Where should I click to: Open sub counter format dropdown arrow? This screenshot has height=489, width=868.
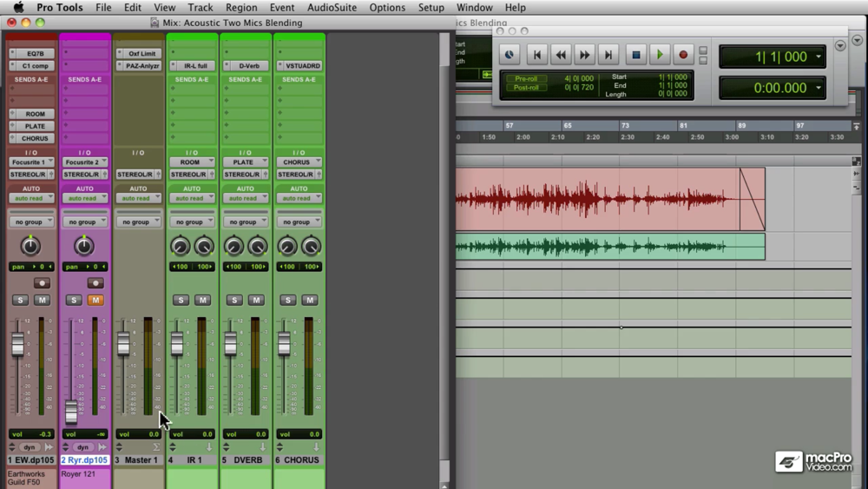[819, 88]
